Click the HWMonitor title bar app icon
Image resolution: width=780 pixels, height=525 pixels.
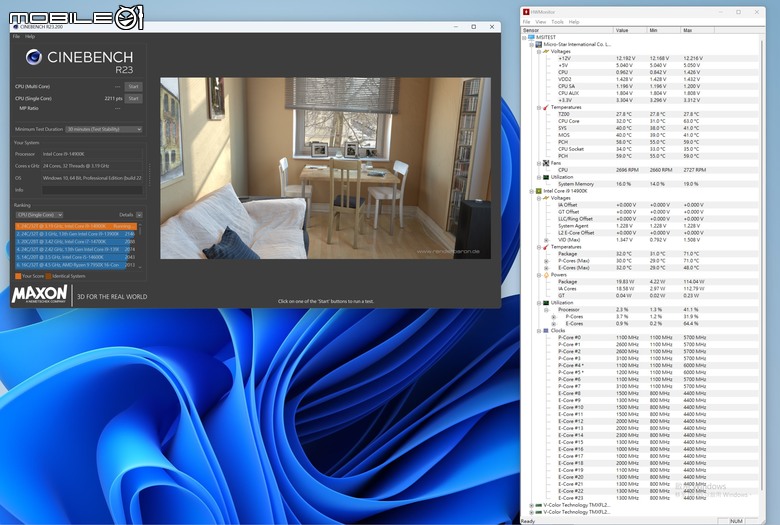click(526, 12)
